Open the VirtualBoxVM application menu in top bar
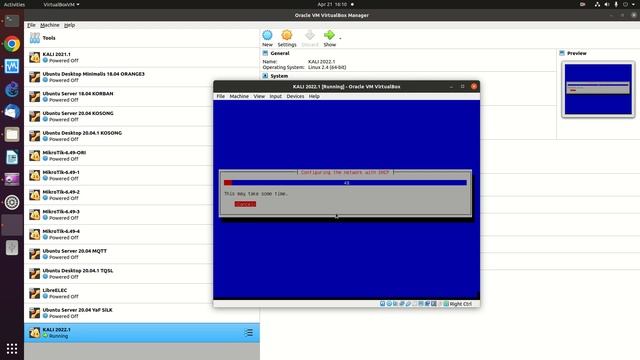The width and height of the screenshot is (640, 360). (x=61, y=4)
